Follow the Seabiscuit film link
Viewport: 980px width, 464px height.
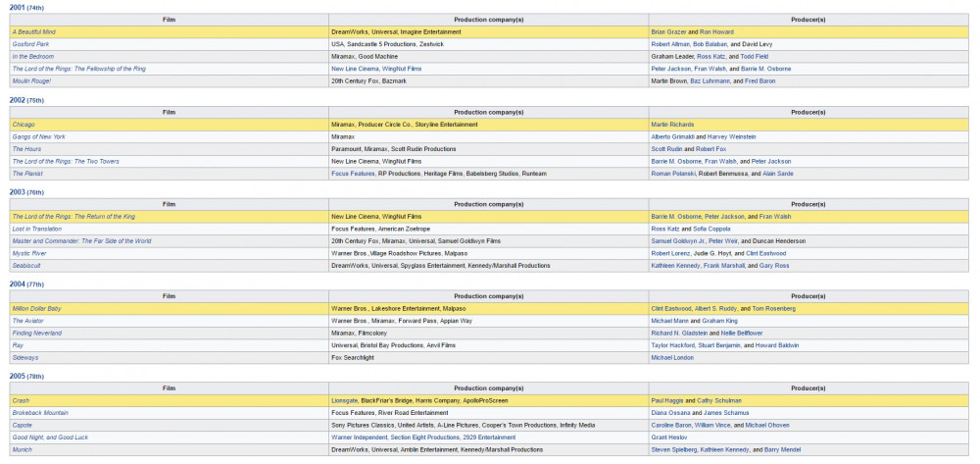25,265
